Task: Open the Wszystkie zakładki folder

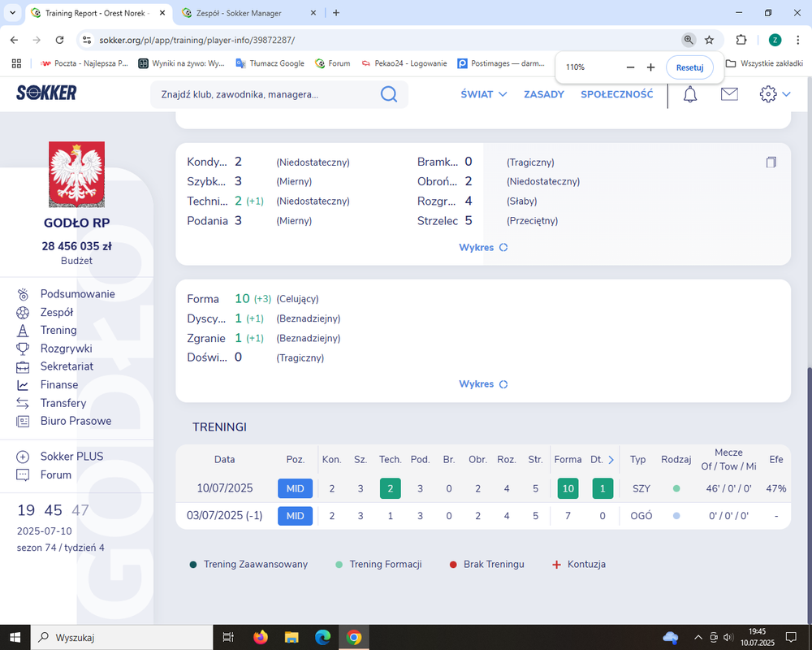Action: [x=764, y=63]
